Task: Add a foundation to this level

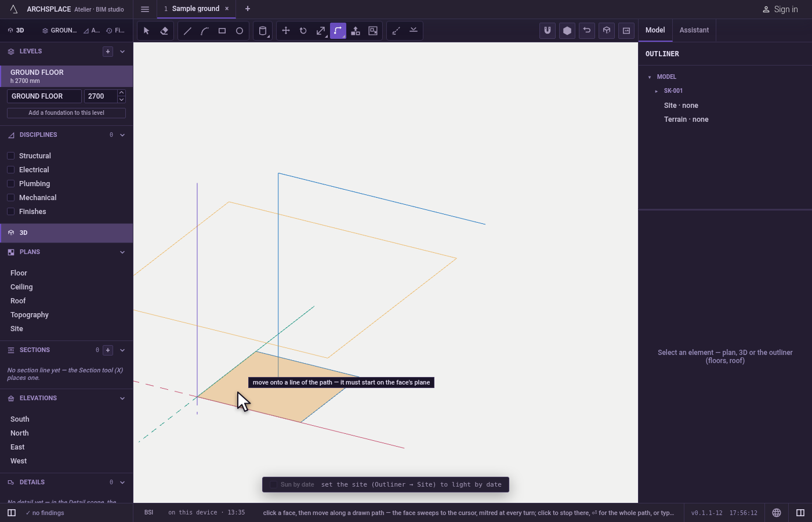Action: click(66, 113)
